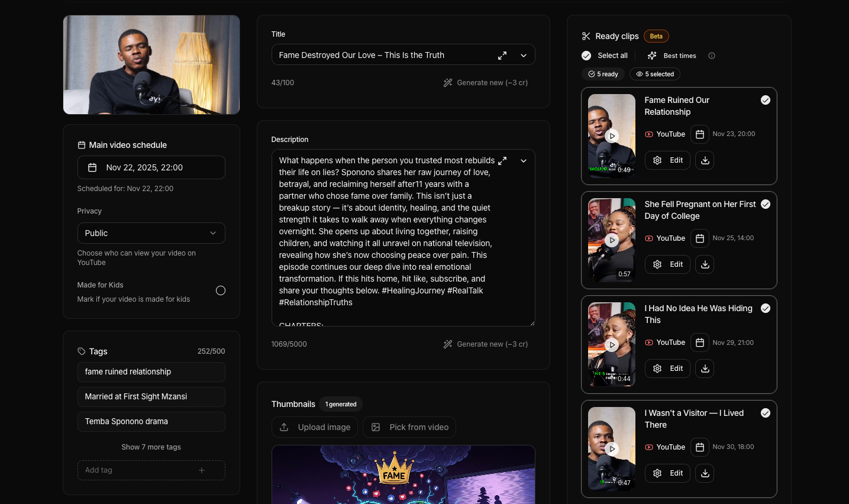
Task: Toggle the Select all clips checkbox
Action: tap(586, 56)
